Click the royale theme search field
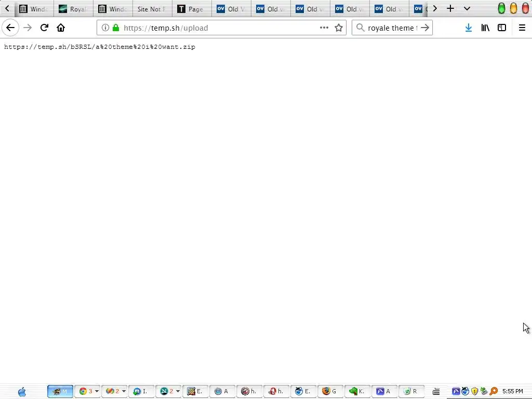532x399 pixels. (392, 28)
